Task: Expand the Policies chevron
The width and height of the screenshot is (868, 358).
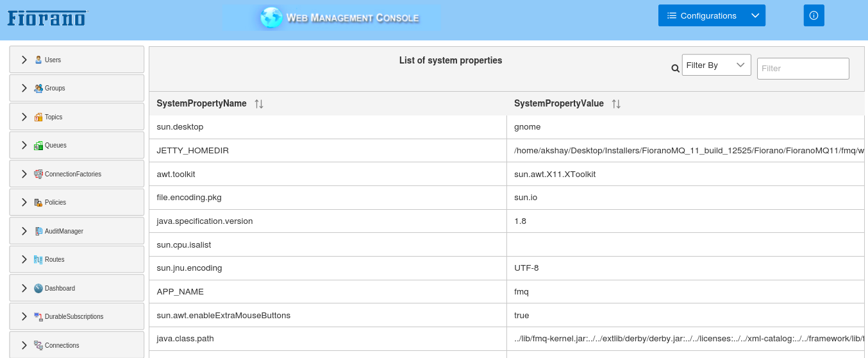Action: coord(24,202)
